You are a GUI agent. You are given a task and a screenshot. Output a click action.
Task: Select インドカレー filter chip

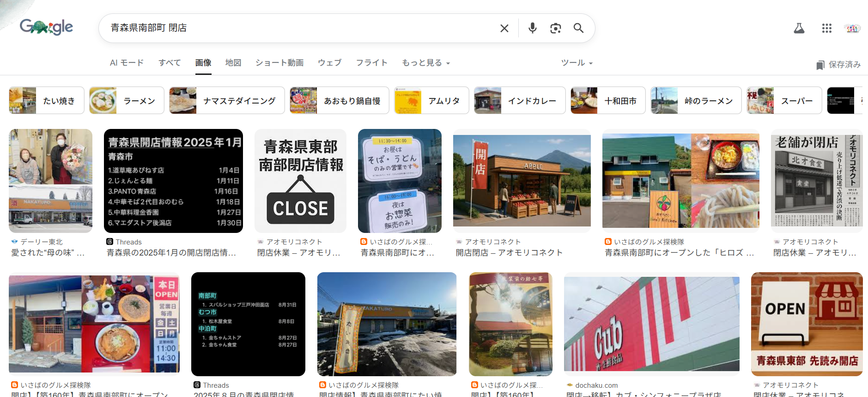tap(520, 100)
